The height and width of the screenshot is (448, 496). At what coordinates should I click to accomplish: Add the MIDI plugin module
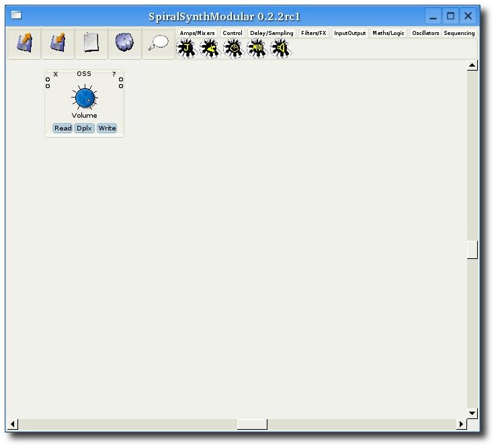point(257,48)
